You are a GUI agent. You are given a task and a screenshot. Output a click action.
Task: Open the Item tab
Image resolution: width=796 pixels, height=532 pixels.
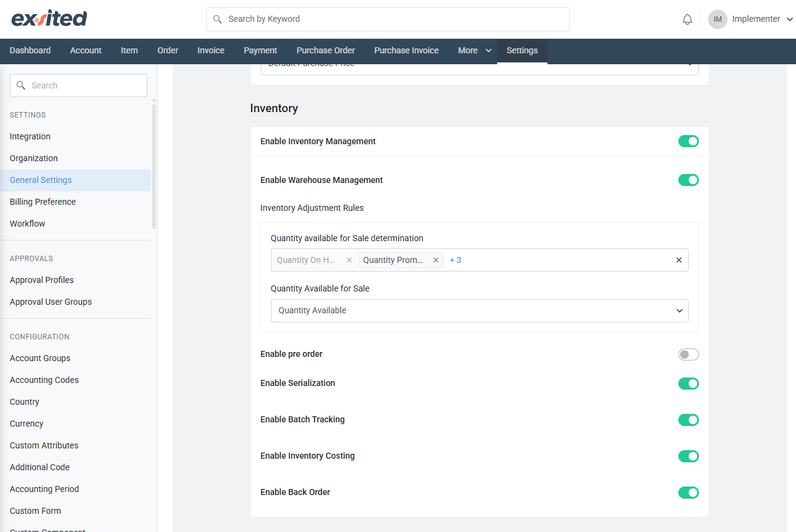[x=129, y=51]
